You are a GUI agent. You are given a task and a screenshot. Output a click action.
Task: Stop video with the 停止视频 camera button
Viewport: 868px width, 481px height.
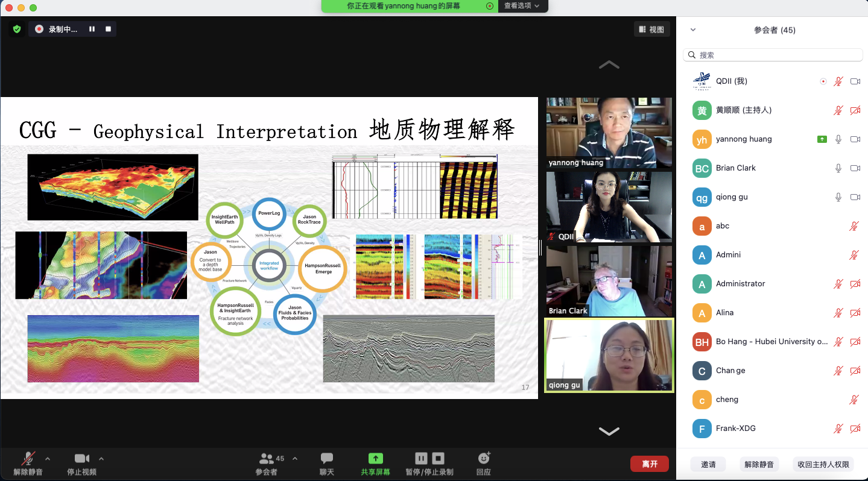pos(81,464)
